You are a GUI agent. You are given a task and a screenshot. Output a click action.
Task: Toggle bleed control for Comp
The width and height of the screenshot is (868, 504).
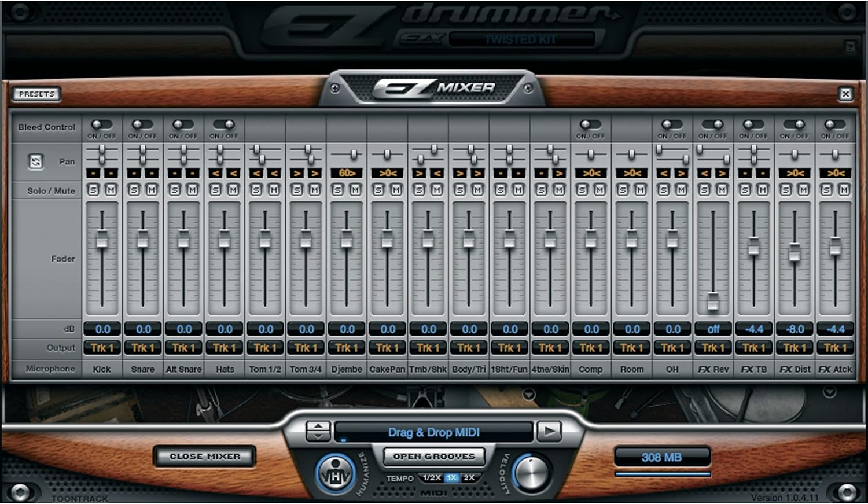coord(590,124)
